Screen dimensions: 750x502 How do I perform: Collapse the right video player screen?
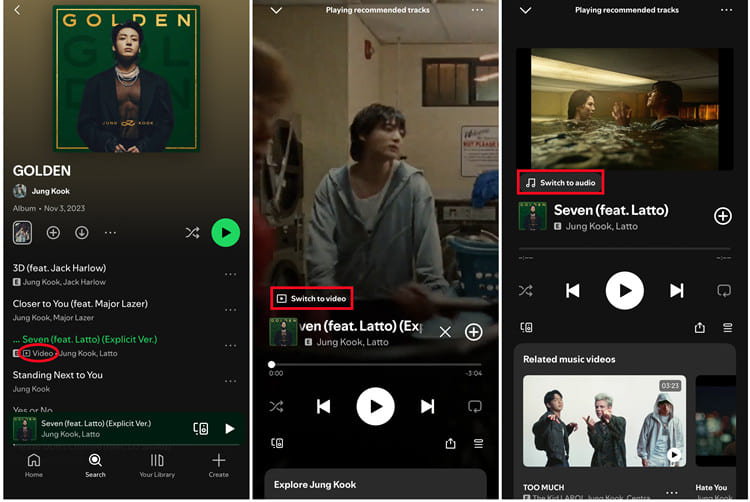point(526,10)
